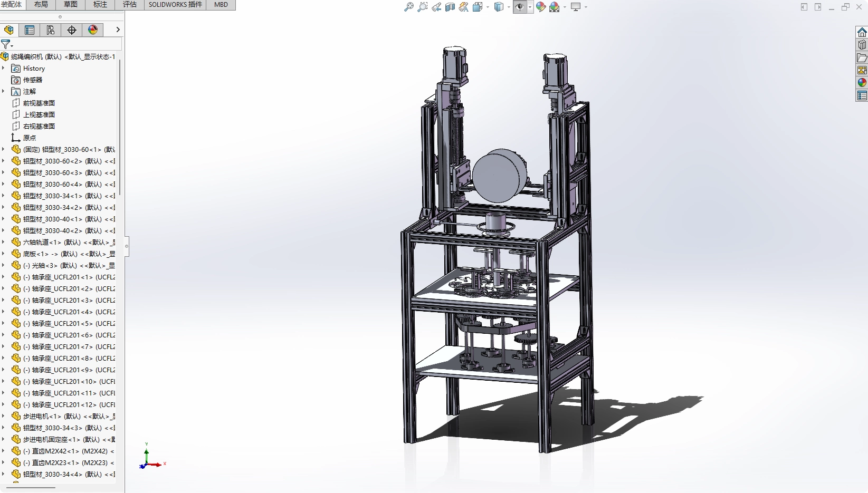Open the 评估 ribbon tab
The height and width of the screenshot is (493, 868).
click(x=129, y=5)
